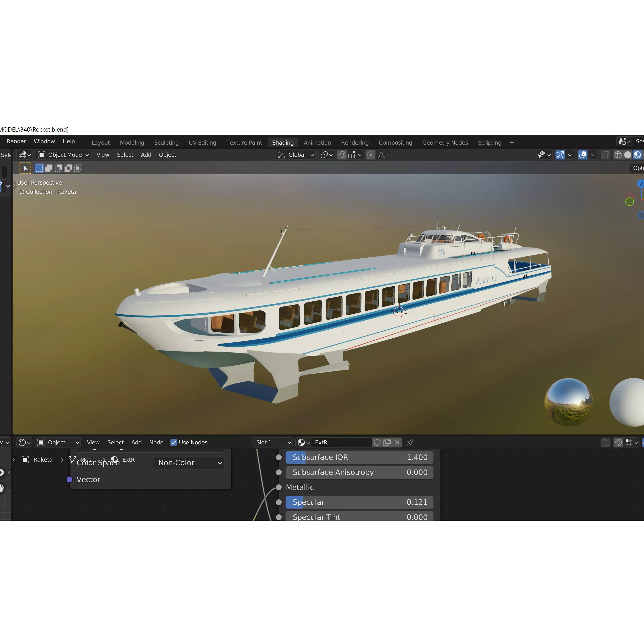Enable proportional editing in the viewport header
This screenshot has width=644, height=644.
[371, 155]
